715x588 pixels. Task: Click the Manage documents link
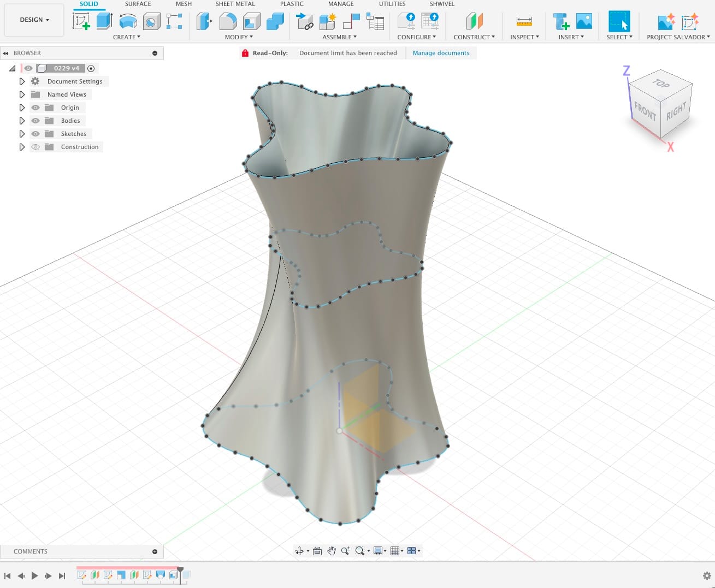(441, 53)
